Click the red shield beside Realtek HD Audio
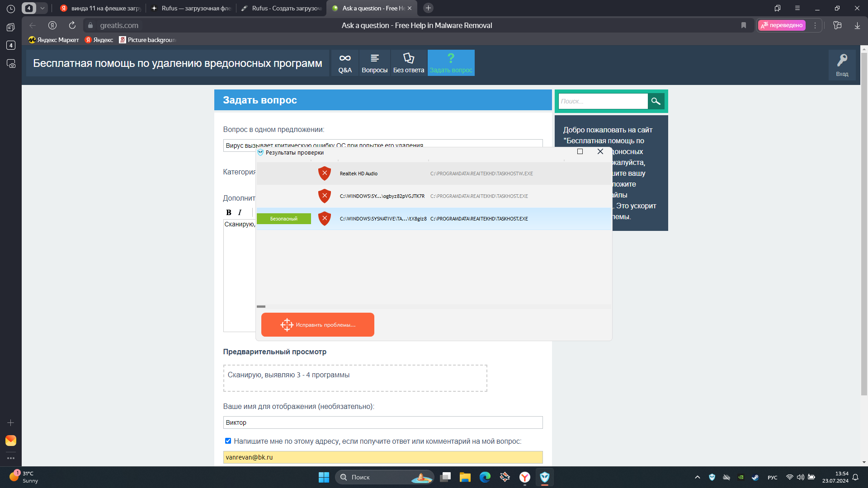This screenshot has width=868, height=488. coord(325,174)
